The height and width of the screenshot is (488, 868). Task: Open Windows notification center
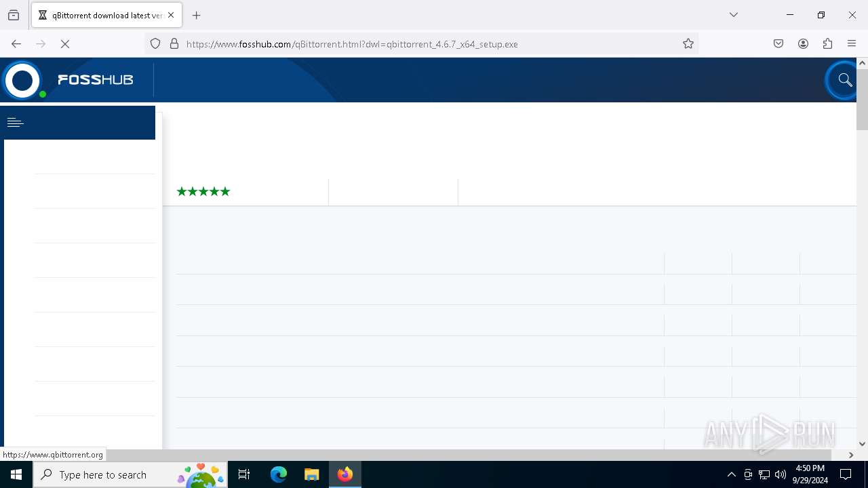[x=846, y=474]
